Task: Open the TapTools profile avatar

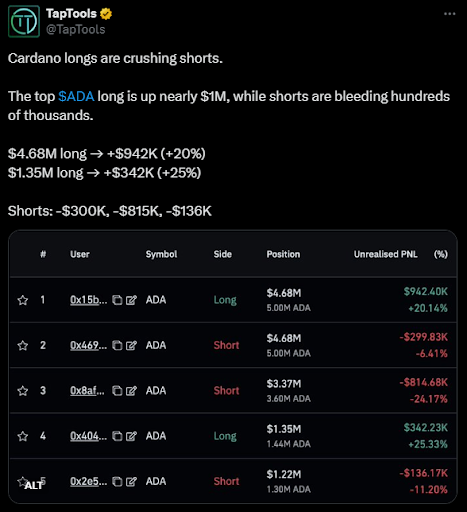Action: (x=24, y=21)
